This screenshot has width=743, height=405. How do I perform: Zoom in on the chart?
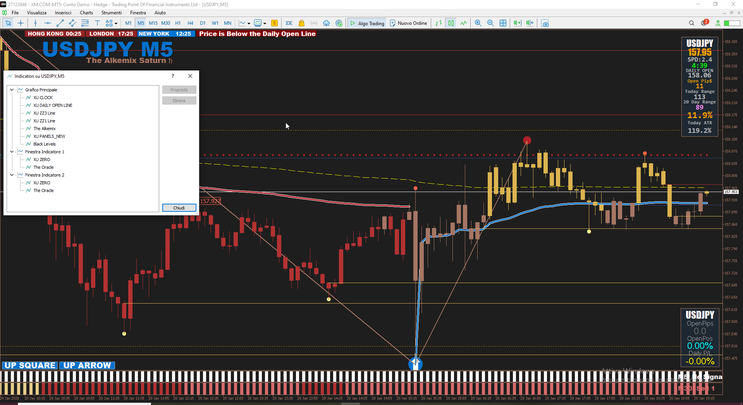tap(478, 23)
